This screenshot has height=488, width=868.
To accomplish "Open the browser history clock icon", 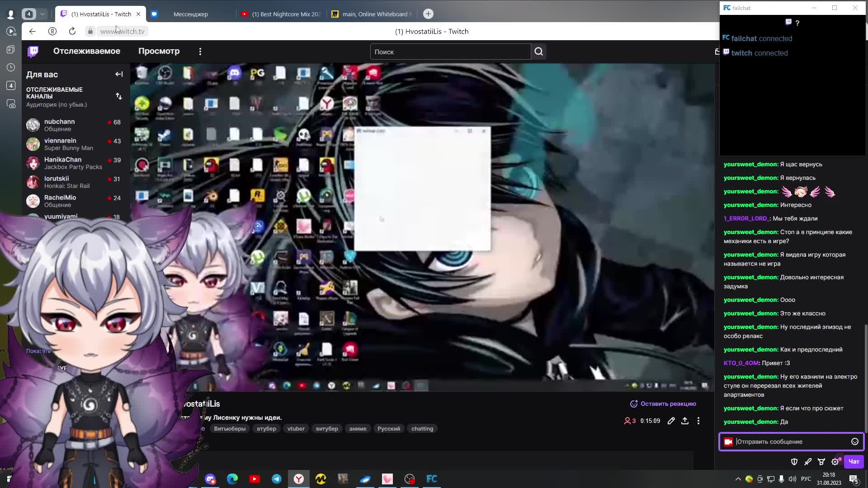I will point(11,67).
